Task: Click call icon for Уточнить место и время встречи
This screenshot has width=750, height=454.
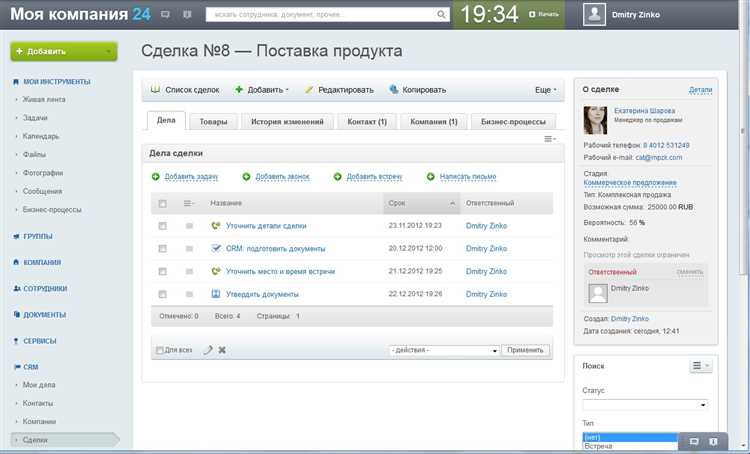Action: (216, 271)
